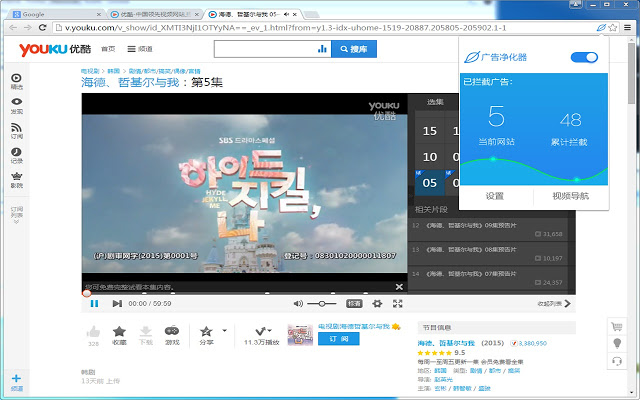Expand the share dropdown arrow

click(x=224, y=330)
